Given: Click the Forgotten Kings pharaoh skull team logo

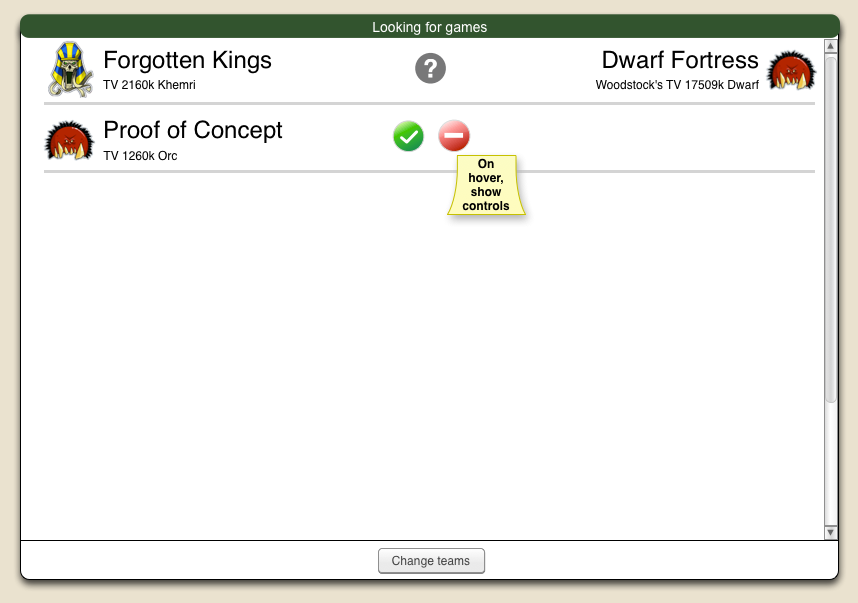Looking at the screenshot, I should pos(70,69).
